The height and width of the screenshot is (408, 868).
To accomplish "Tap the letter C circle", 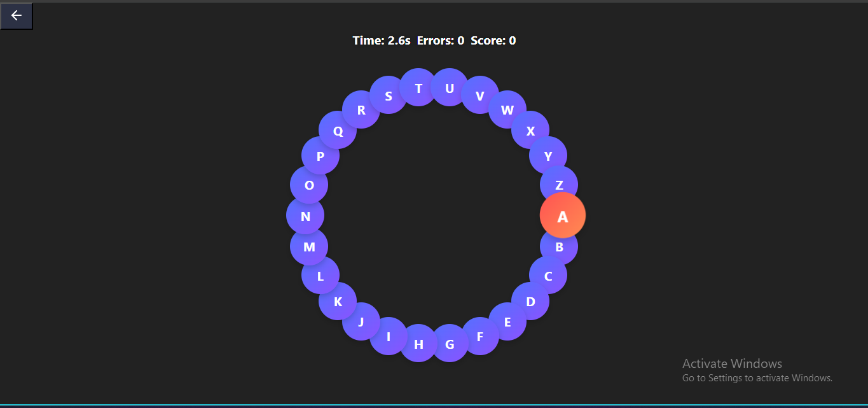I will coord(548,276).
